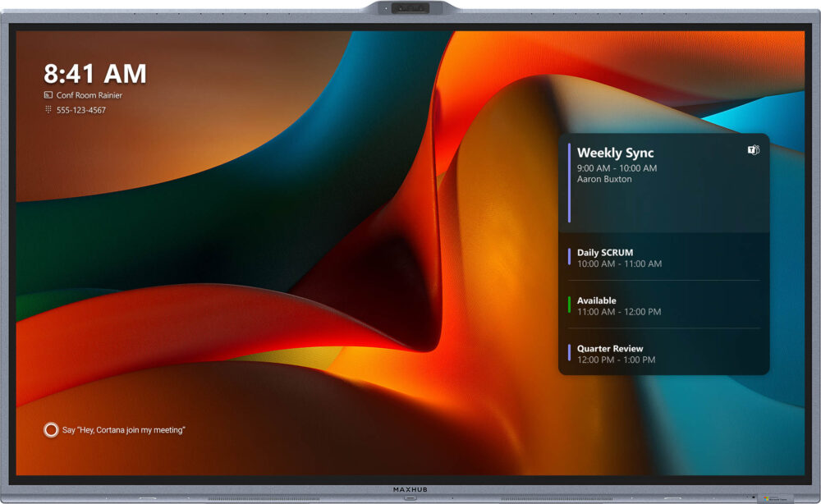Click the green bar beside Available slot
The image size is (821, 504).
569,305
